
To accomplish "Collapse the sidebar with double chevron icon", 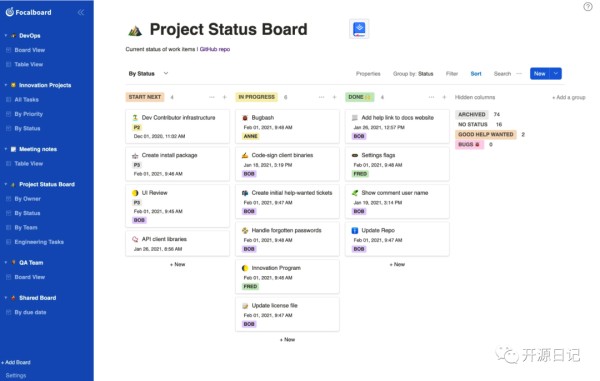I will (81, 13).
